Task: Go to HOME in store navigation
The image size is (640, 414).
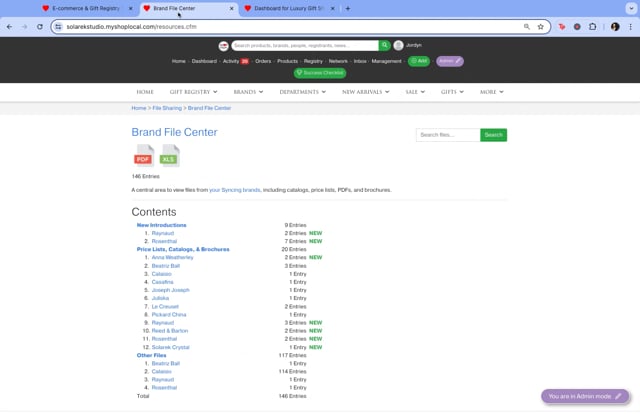Action: click(145, 92)
